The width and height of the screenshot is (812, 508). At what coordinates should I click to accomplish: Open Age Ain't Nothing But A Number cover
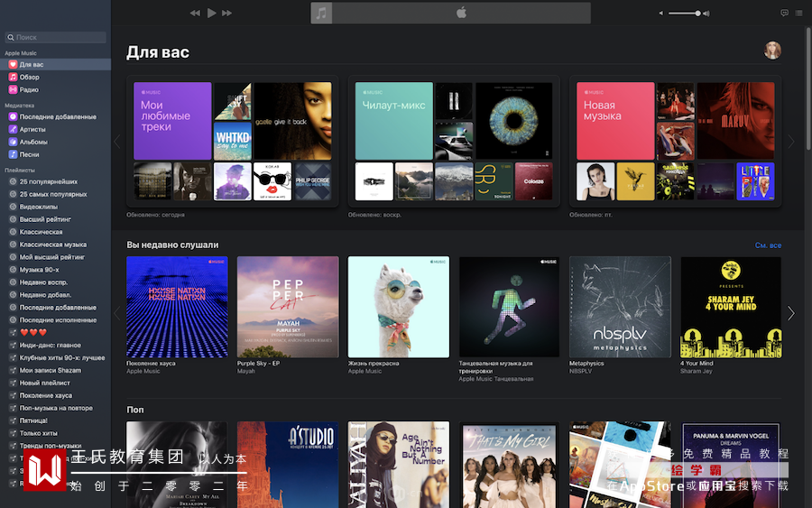click(399, 465)
